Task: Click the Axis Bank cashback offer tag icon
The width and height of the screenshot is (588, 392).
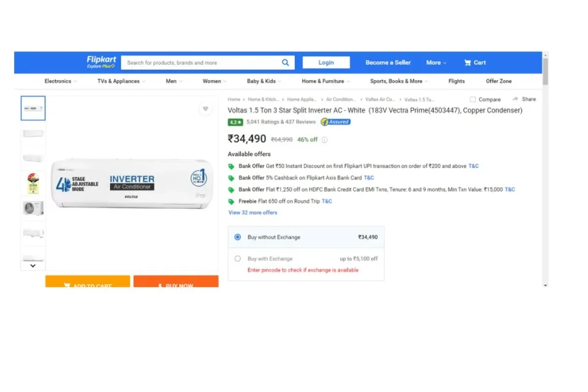Action: (x=231, y=178)
